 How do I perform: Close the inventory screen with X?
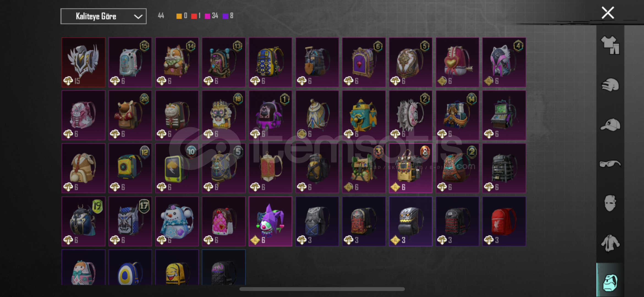click(608, 13)
